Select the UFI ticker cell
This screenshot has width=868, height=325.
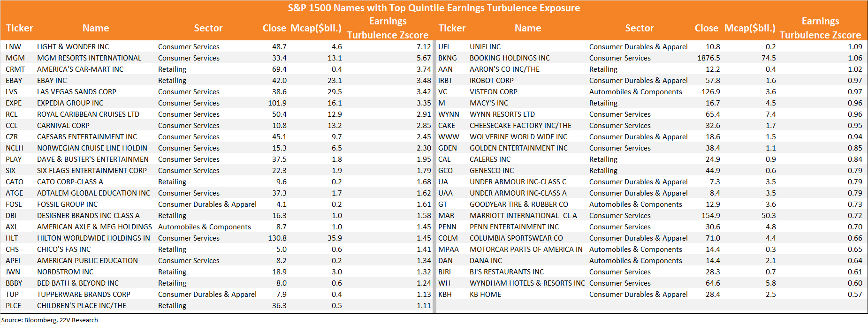click(444, 47)
